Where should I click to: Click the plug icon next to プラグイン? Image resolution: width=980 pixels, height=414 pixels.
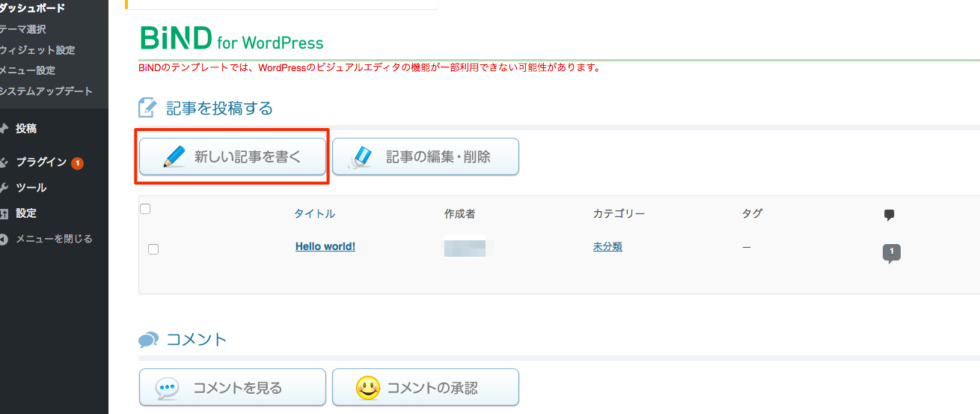(4, 162)
